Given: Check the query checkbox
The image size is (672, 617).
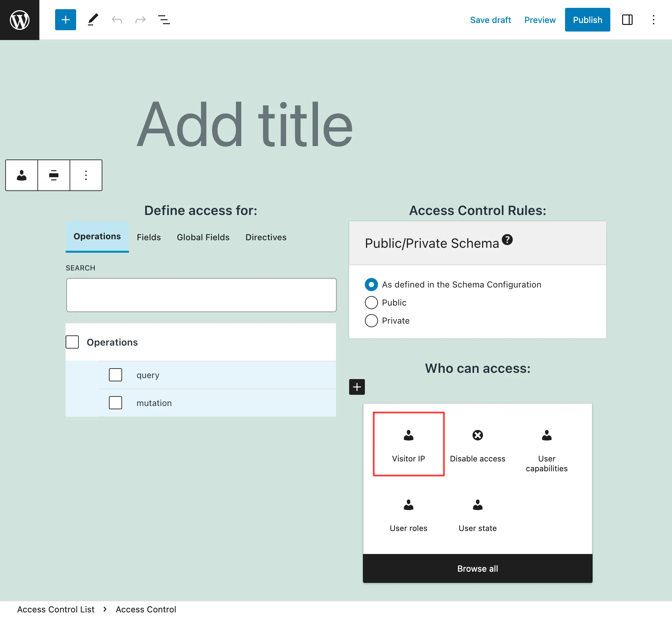Looking at the screenshot, I should [115, 375].
